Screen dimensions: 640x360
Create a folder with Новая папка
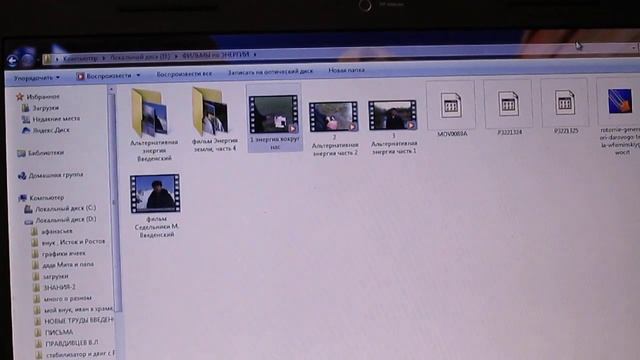pyautogui.click(x=346, y=70)
